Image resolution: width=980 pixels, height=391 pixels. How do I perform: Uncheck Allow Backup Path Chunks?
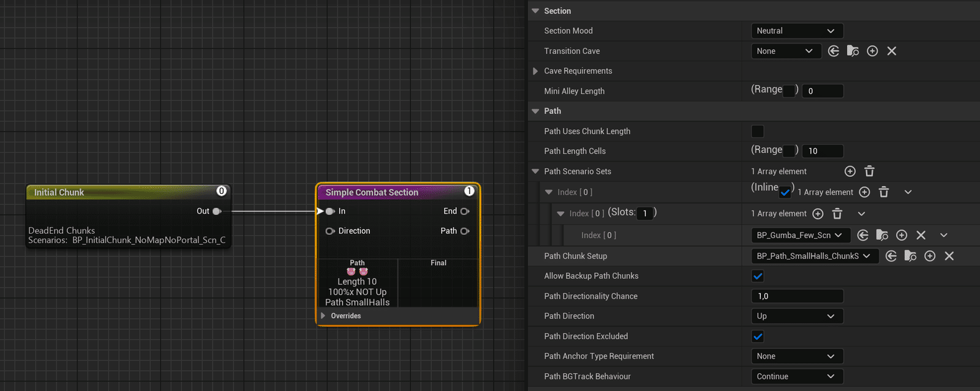[758, 276]
